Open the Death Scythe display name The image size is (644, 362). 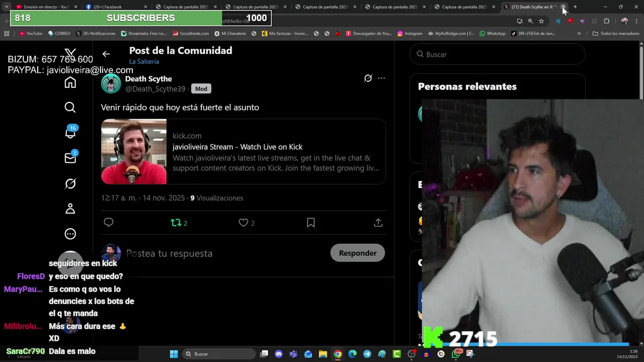[x=148, y=79]
